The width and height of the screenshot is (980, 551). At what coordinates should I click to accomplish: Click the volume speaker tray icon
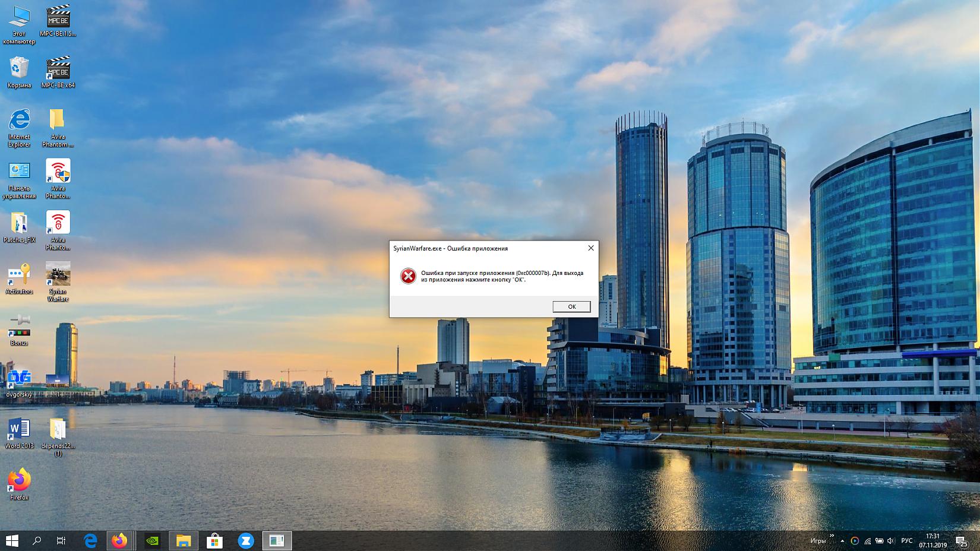890,541
